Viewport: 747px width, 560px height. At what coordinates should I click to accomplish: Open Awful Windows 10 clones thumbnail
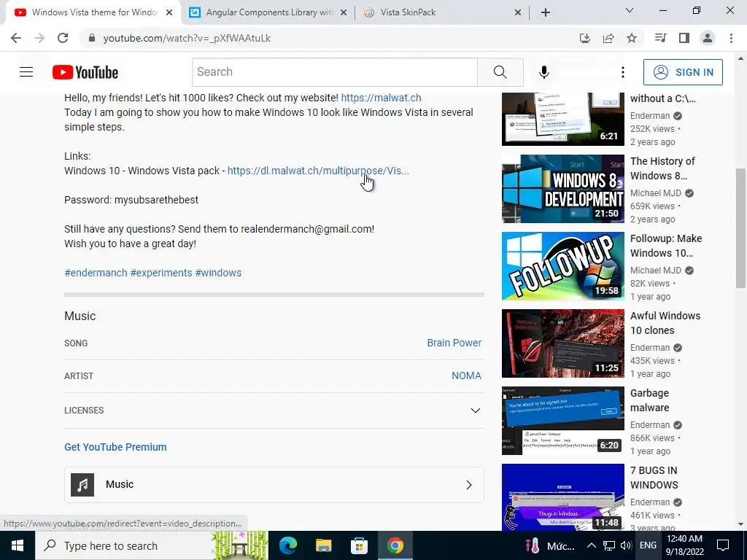click(562, 343)
